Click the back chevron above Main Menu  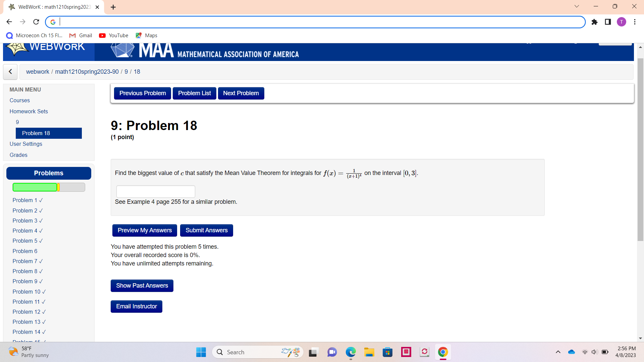[x=10, y=72]
